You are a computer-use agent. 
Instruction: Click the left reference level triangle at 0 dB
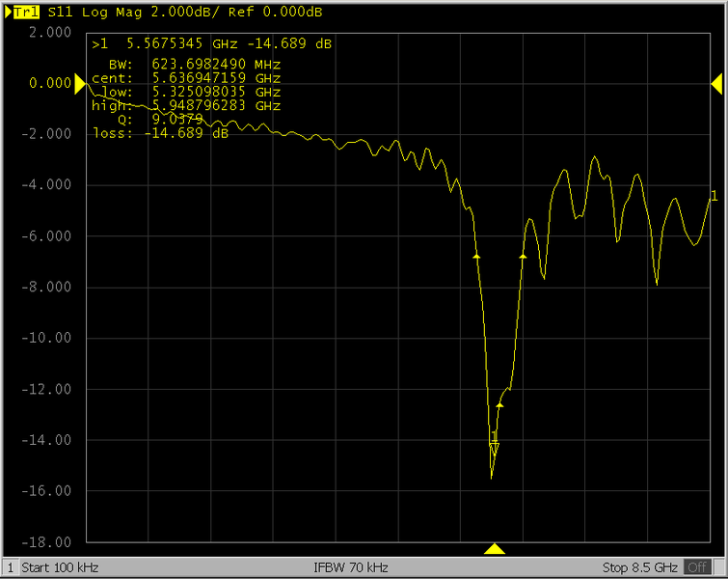pos(80,84)
